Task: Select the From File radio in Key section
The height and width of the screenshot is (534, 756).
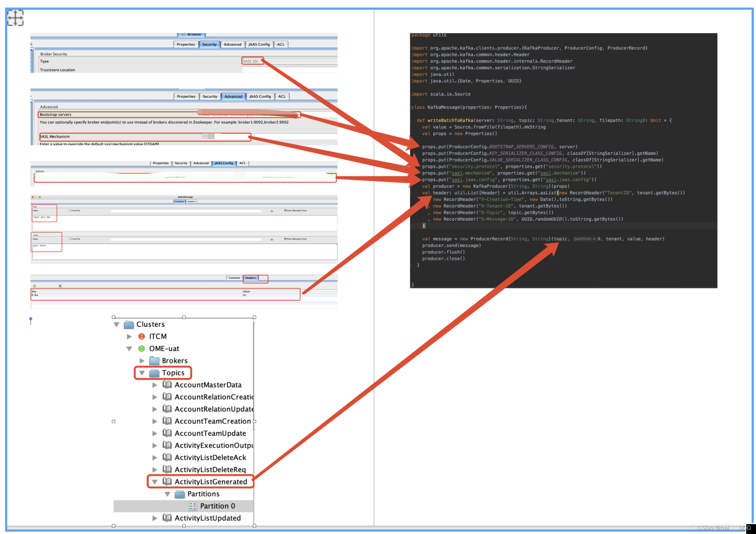Action: (69, 210)
